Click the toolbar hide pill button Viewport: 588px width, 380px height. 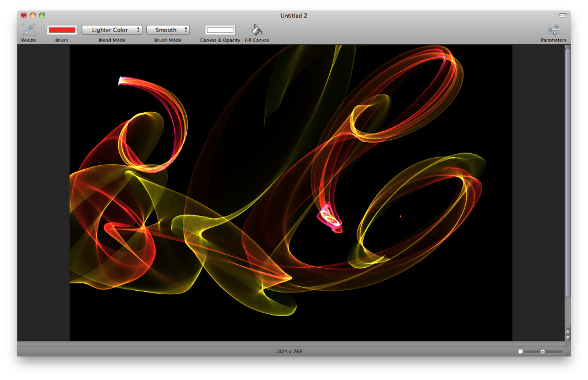coord(563,16)
